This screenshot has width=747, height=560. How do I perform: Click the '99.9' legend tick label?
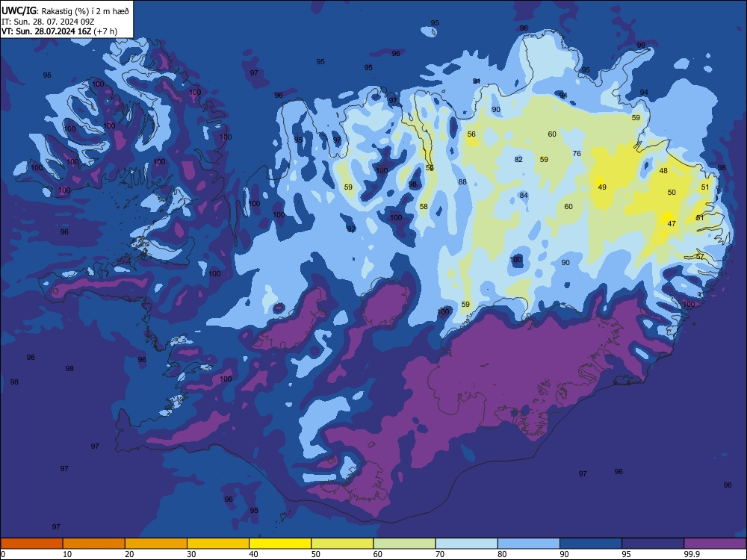point(692,554)
